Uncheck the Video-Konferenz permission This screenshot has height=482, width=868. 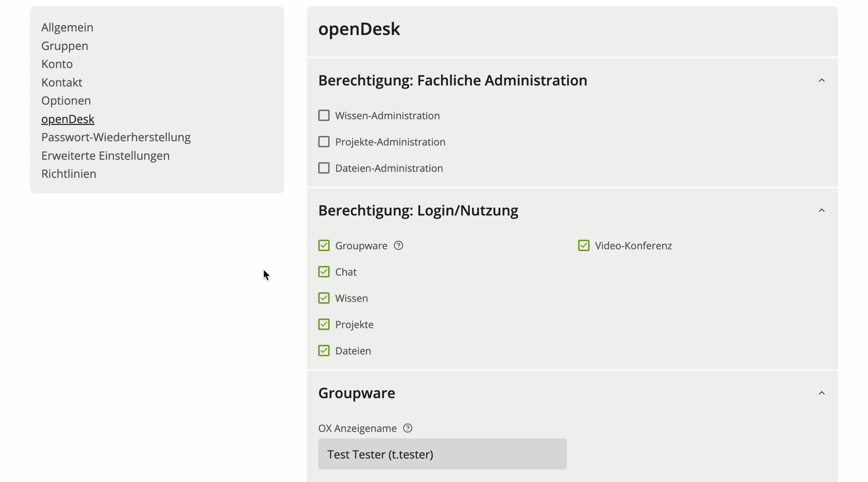[584, 246]
